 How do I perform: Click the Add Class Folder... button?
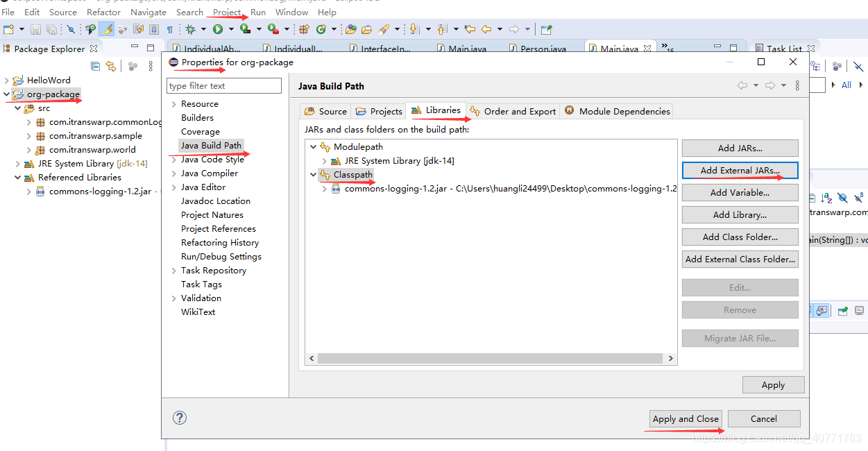[x=740, y=237]
